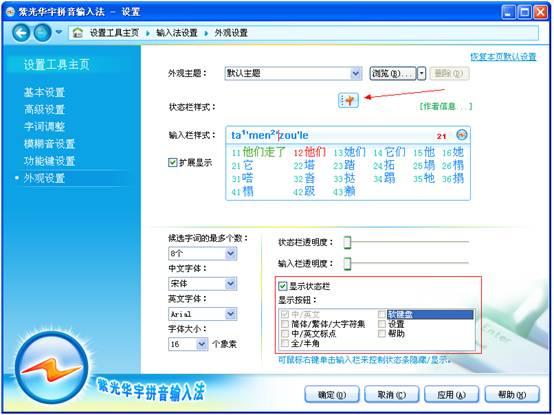Click the lightning logo at bottom left
The image size is (554, 415).
[52, 368]
